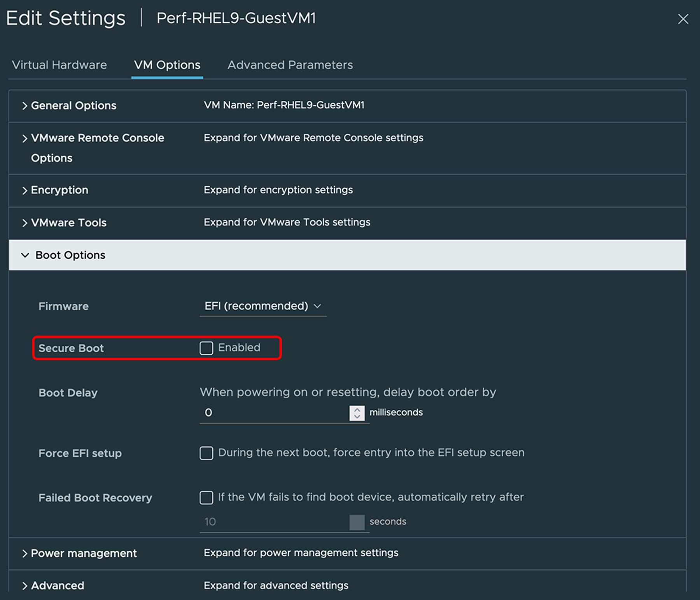Open the Advanced Parameters tab
Screen dimensions: 700x600
pos(290,65)
